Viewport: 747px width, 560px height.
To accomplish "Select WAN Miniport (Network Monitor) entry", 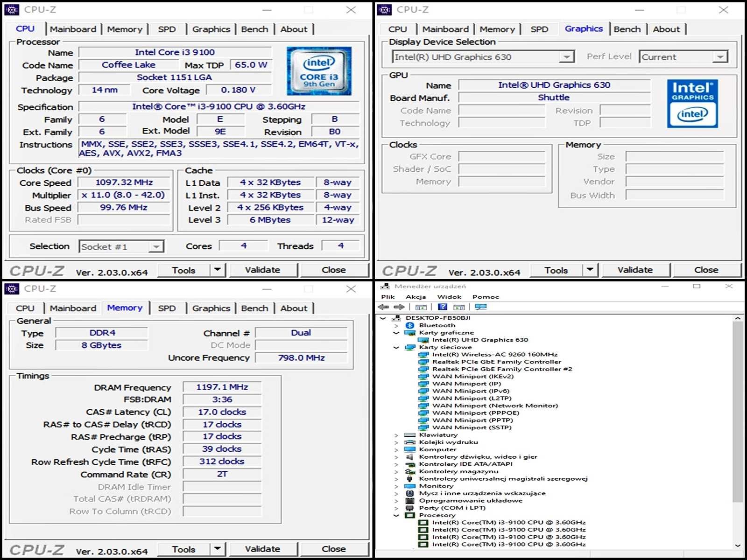I will click(495, 406).
